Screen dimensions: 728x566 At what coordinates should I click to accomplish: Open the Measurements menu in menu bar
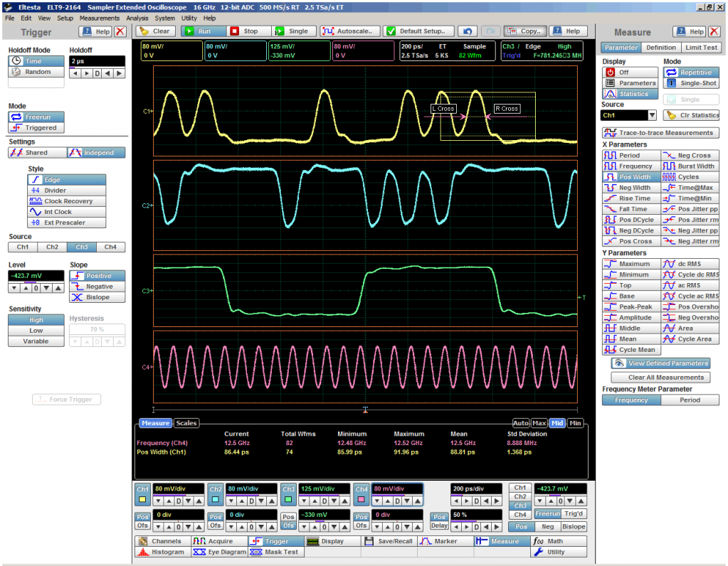point(99,18)
